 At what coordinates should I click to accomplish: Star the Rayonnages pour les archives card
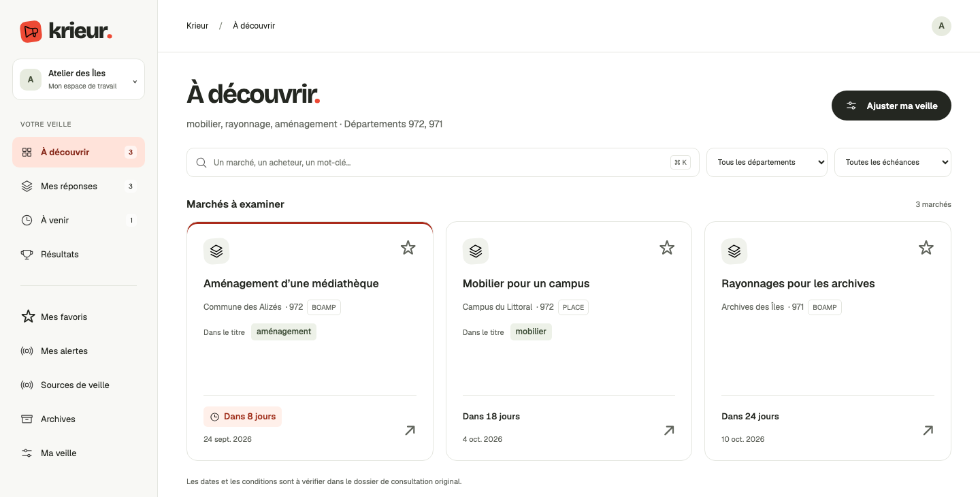[926, 248]
